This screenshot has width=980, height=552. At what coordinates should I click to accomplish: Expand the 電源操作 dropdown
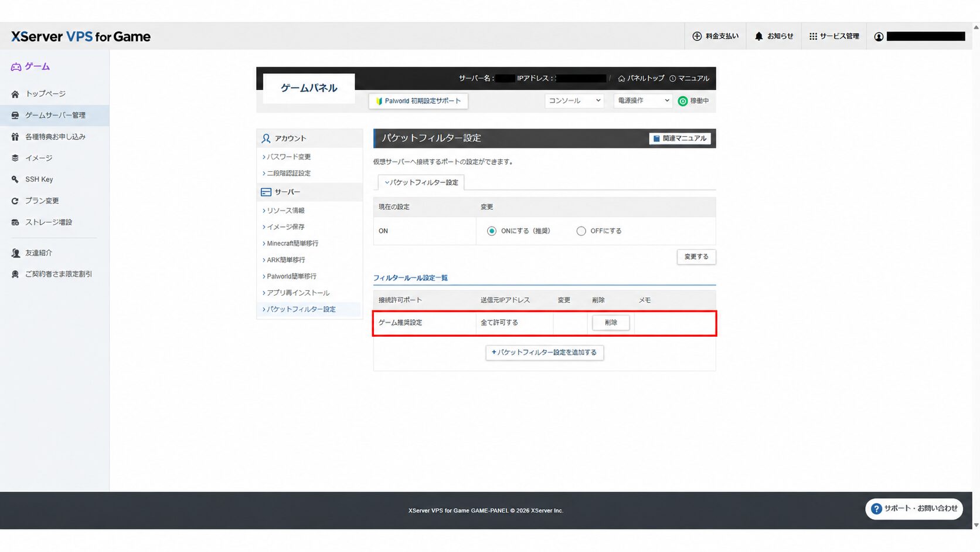point(642,101)
